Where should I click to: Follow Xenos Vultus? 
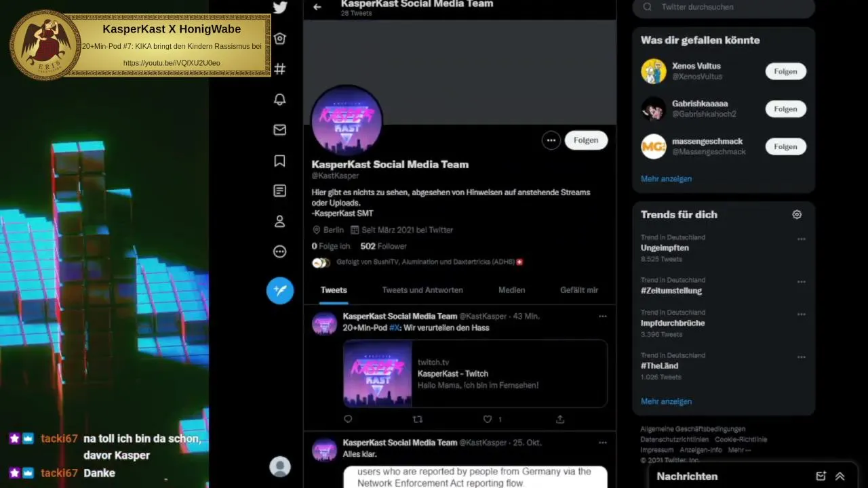click(785, 71)
